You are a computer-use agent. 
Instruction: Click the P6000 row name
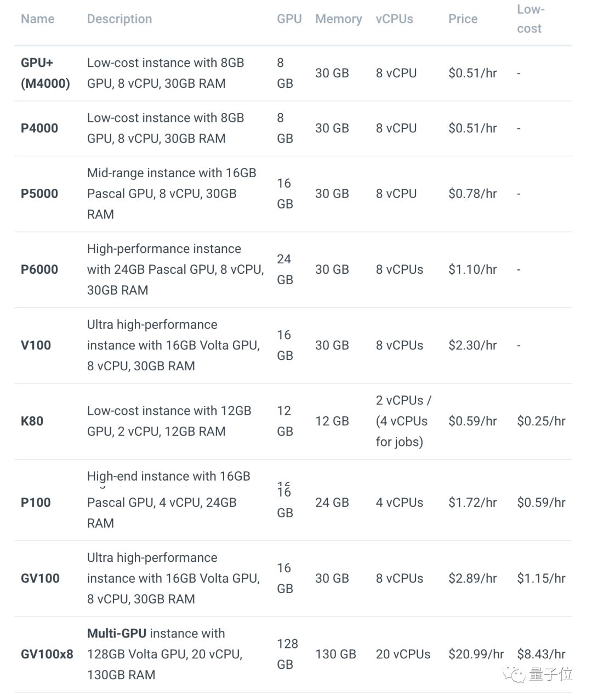click(x=39, y=269)
